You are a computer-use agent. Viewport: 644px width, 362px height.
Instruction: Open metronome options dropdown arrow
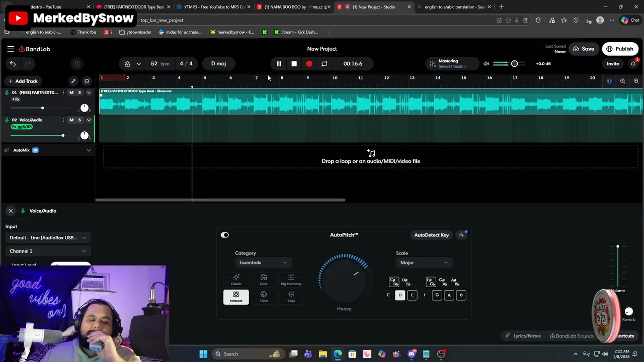139,64
